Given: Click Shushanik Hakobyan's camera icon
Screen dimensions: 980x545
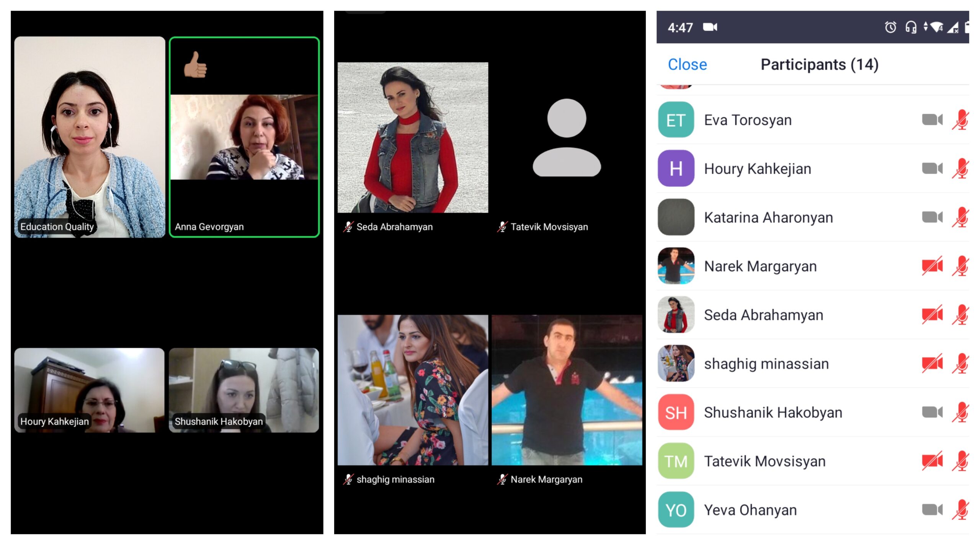Looking at the screenshot, I should (x=932, y=413).
